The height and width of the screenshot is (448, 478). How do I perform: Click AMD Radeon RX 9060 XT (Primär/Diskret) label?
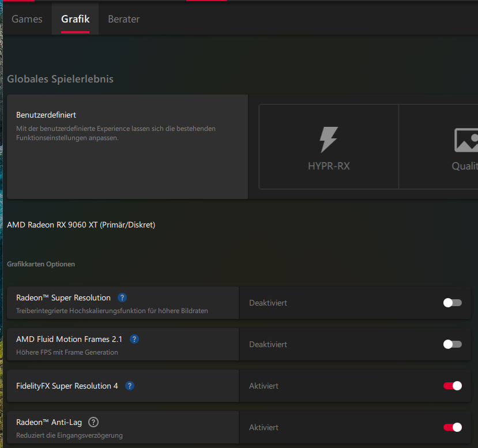click(81, 225)
